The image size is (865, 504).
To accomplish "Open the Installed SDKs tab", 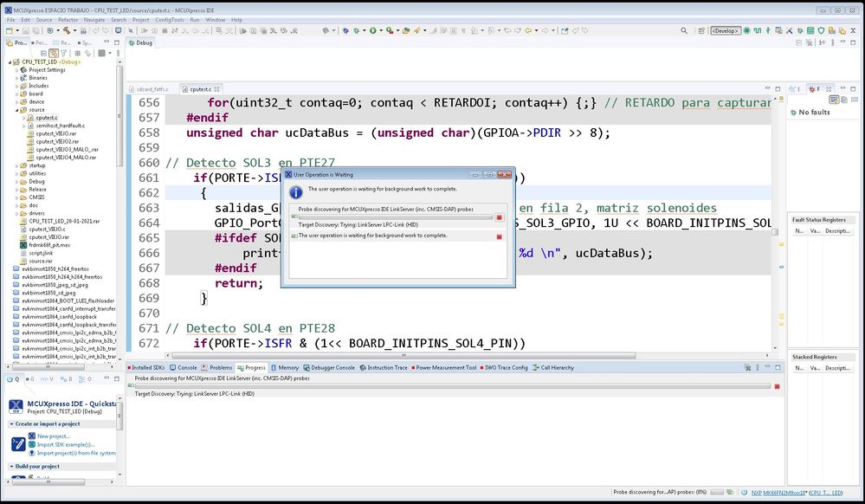I will click(x=146, y=367).
